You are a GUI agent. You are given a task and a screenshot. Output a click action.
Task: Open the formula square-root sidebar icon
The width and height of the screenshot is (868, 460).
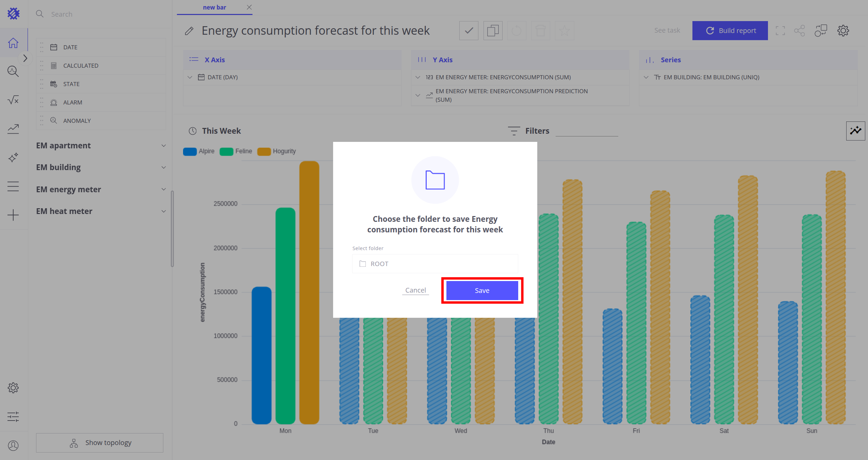point(13,100)
